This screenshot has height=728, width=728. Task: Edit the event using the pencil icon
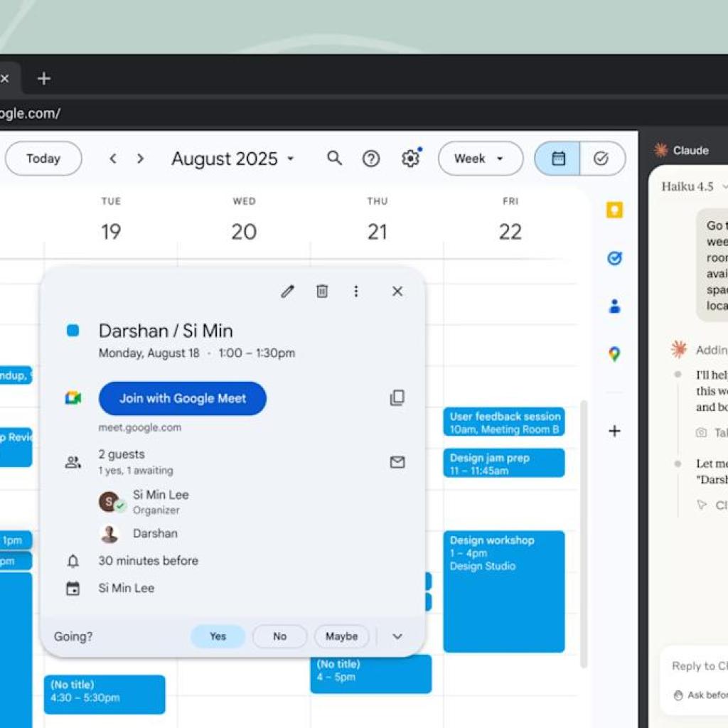(287, 291)
